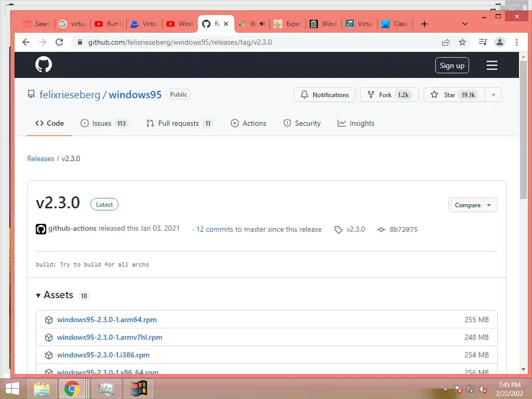Click the Chrome taskbar icon
This screenshot has width=532, height=399.
[x=72, y=389]
